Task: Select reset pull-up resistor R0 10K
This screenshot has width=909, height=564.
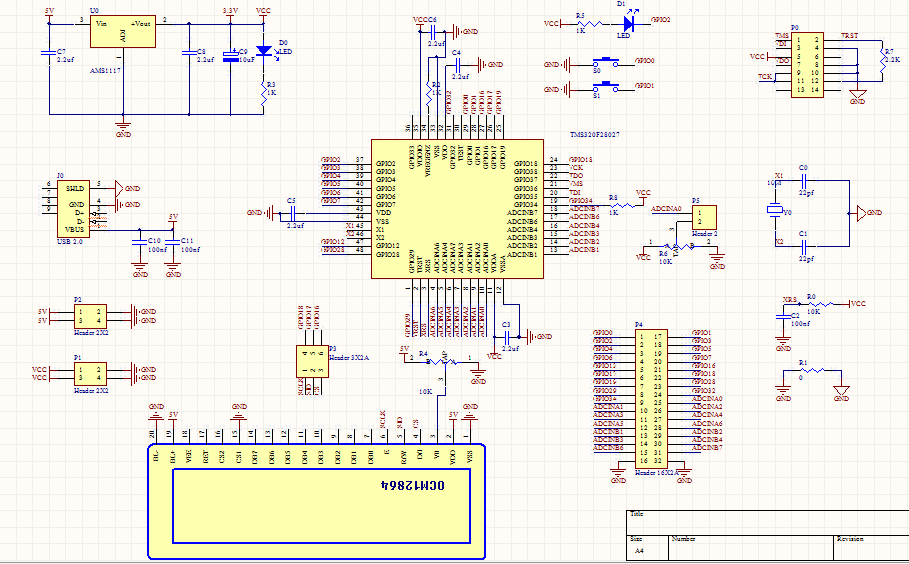Action: click(820, 304)
